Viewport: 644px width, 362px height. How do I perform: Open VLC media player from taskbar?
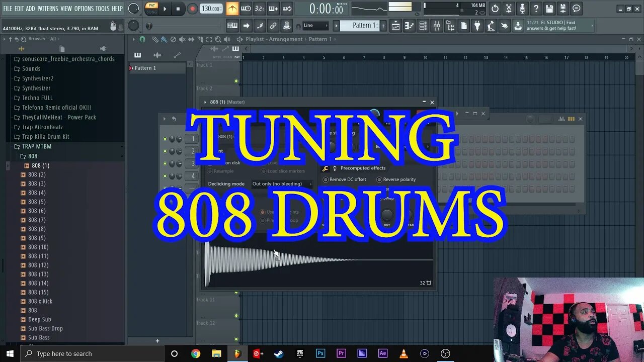(x=404, y=353)
